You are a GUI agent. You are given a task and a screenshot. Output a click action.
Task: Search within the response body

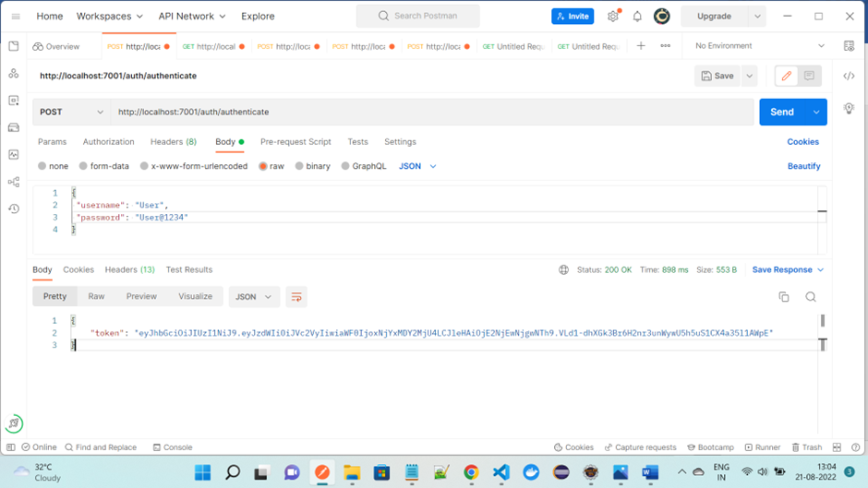click(811, 297)
